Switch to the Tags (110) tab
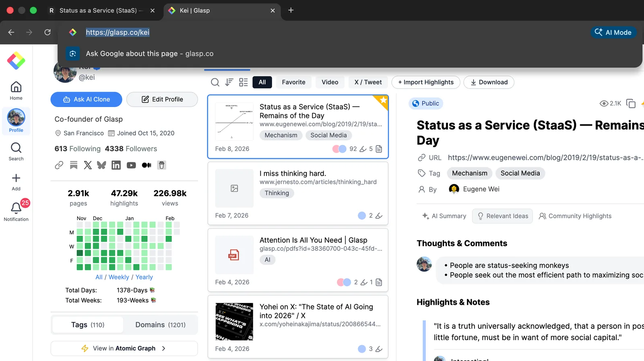This screenshot has height=361, width=644. point(88,325)
